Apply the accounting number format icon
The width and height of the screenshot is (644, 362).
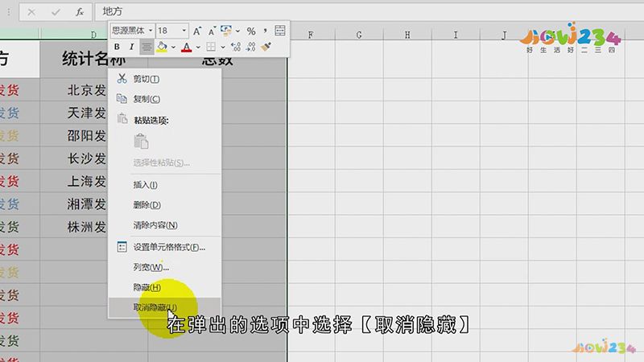[x=226, y=31]
